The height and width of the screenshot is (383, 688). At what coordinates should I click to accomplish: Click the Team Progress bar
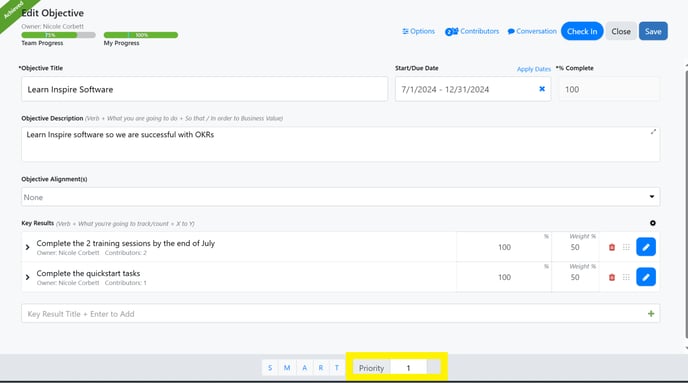(58, 35)
